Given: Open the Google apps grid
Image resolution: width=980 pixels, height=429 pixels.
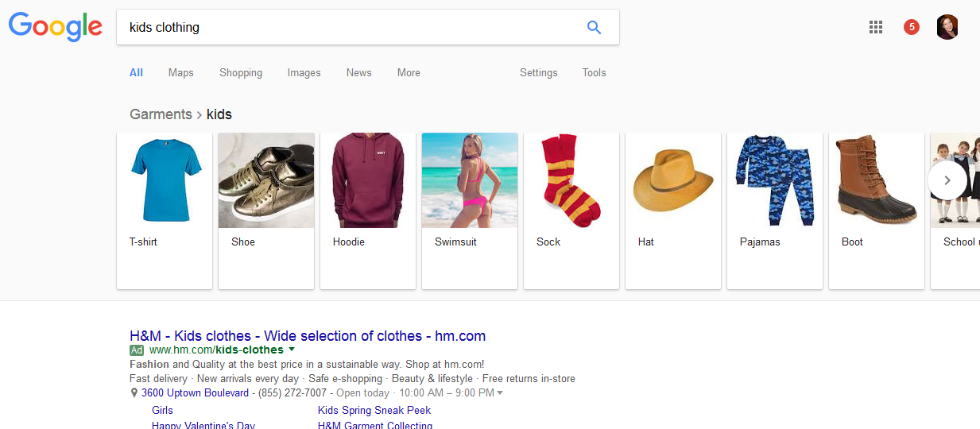Looking at the screenshot, I should (876, 27).
